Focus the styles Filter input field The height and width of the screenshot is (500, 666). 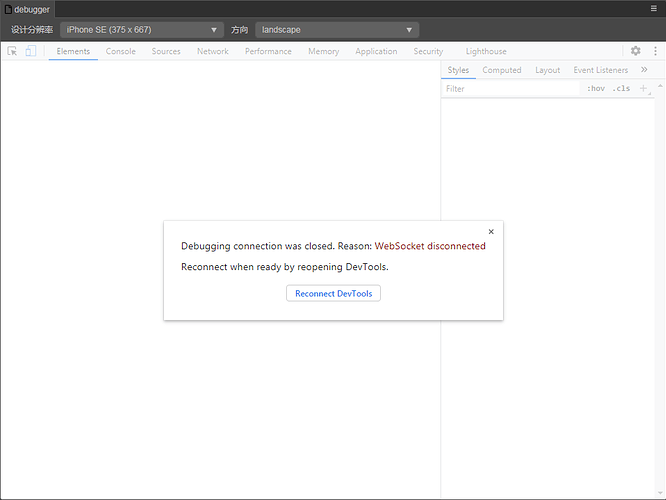pyautogui.click(x=511, y=88)
